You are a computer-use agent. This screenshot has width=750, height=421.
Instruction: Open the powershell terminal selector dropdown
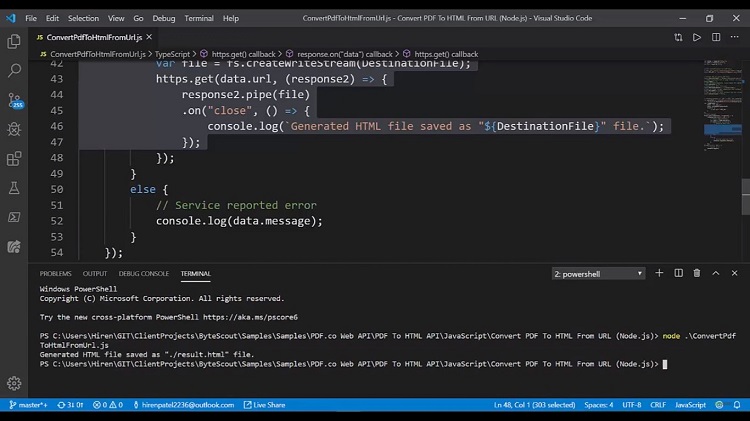598,274
